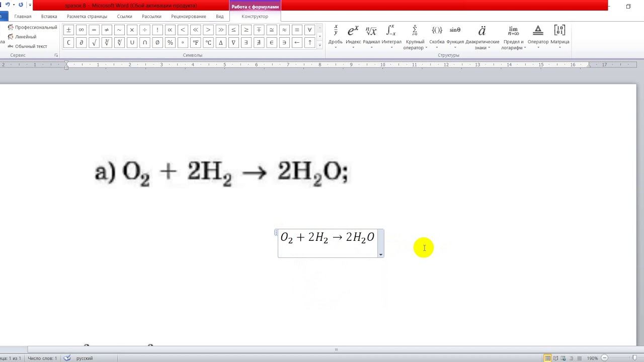This screenshot has height=362, width=644.
Task: Open the Разметка страницы tab
Action: tap(87, 17)
